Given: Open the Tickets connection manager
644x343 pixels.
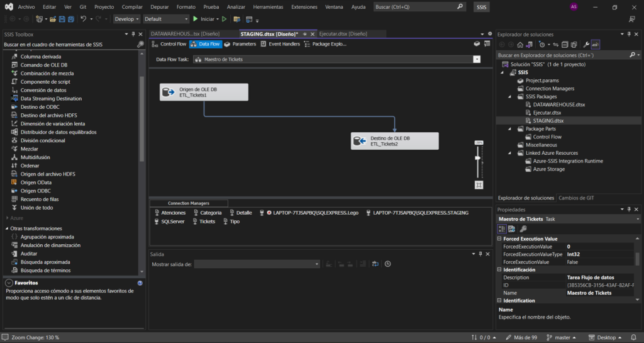Looking at the screenshot, I should pyautogui.click(x=207, y=222).
